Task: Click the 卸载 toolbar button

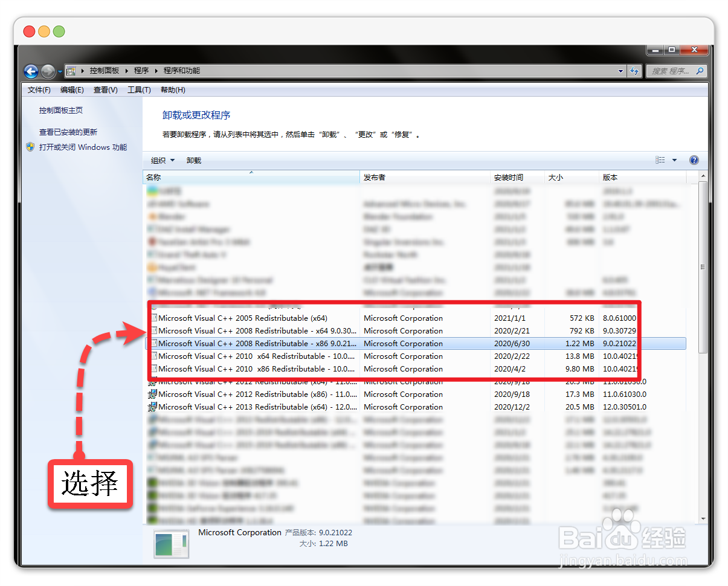Action: [194, 161]
